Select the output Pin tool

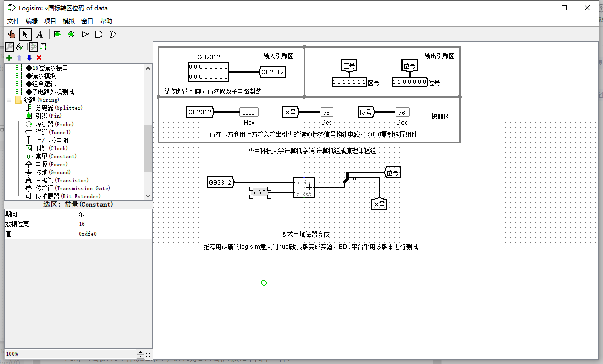click(x=70, y=34)
